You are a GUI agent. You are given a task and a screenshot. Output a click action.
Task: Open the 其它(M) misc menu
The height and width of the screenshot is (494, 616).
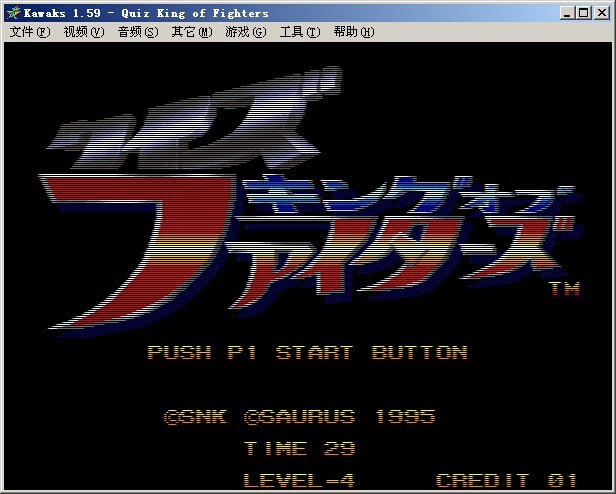click(x=192, y=32)
